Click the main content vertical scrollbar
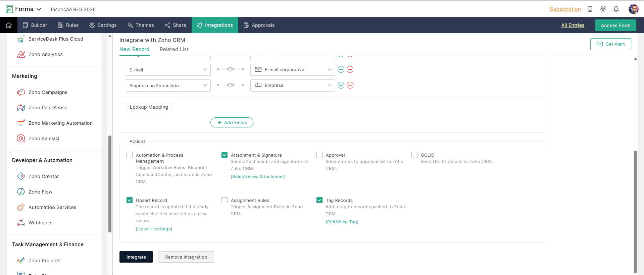This screenshot has height=275, width=644. tap(635, 211)
